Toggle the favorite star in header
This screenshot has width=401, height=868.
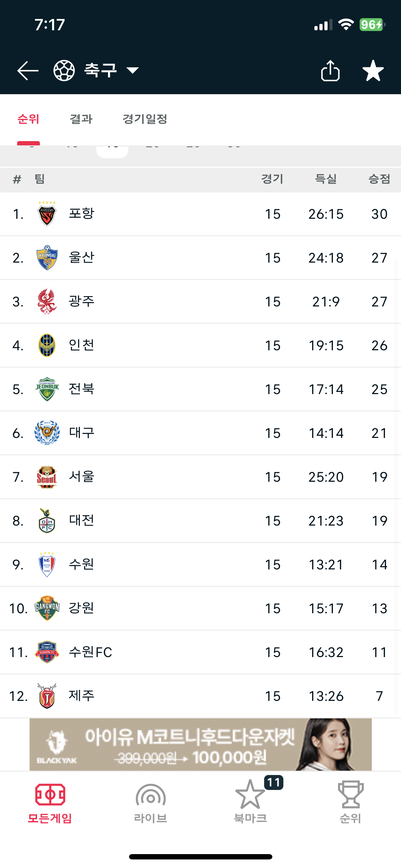(x=373, y=71)
